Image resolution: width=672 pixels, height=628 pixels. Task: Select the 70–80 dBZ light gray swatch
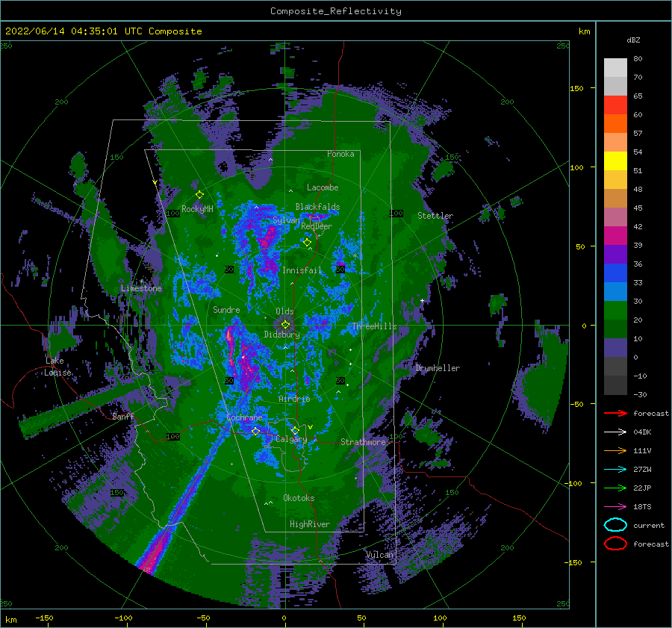615,68
